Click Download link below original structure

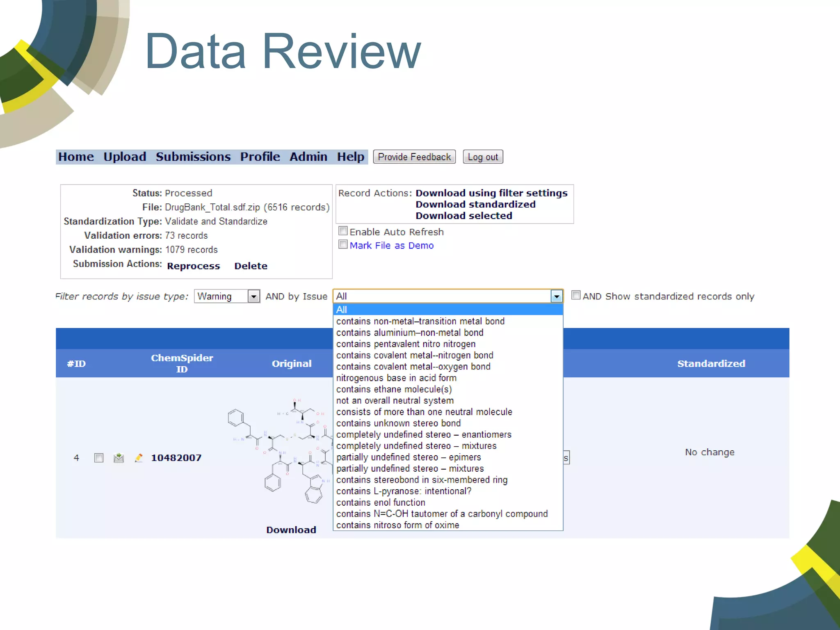291,530
